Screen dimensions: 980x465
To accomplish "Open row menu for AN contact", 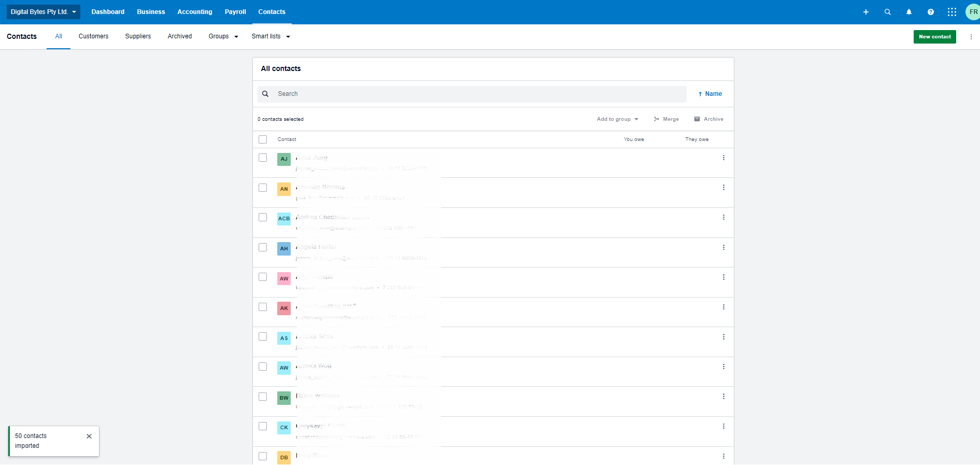I will coord(723,188).
